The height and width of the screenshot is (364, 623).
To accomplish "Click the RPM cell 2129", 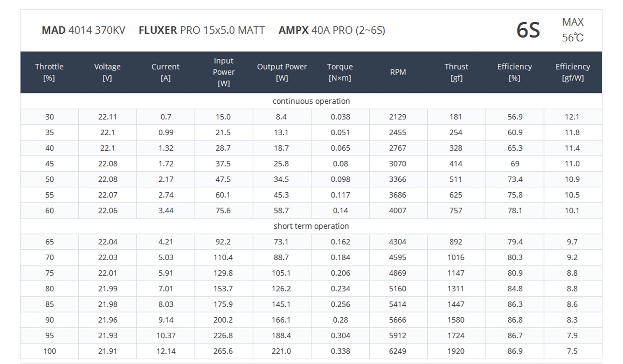I will coord(398,117).
